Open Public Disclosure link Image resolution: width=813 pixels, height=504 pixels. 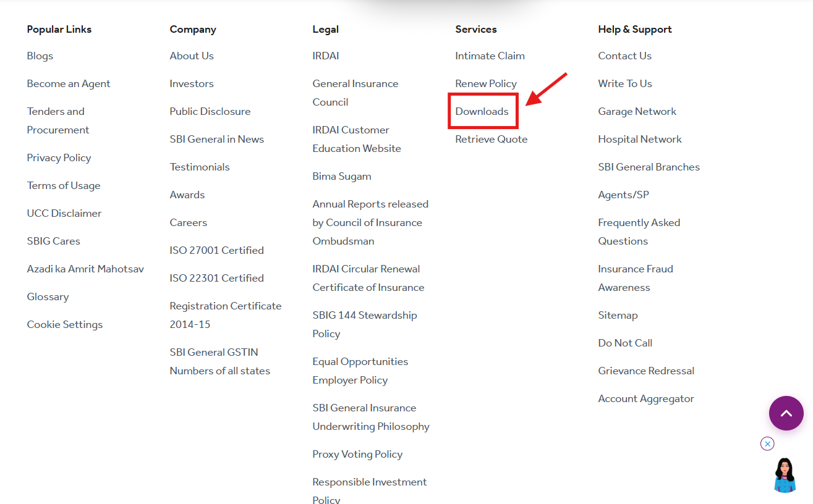[210, 111]
